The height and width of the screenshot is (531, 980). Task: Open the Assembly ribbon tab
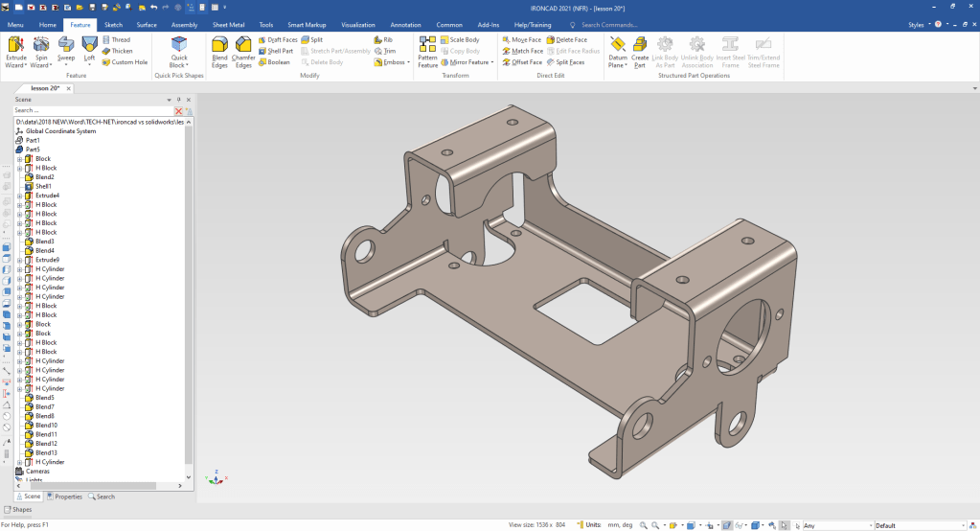(x=184, y=24)
